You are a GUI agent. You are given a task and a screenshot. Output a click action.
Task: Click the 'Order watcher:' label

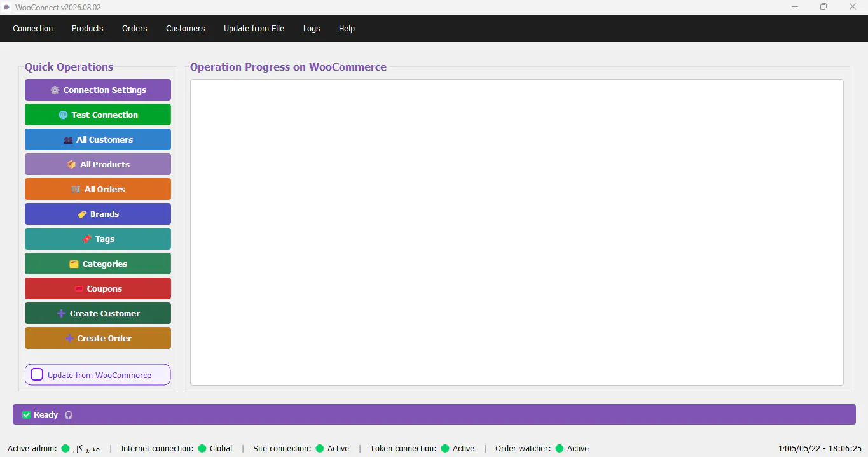523,449
